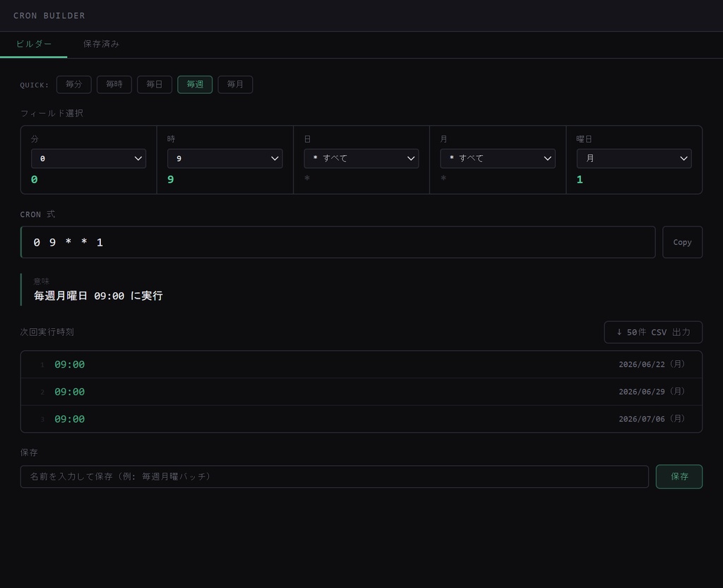Click the name input for saving
Screen dimensions: 723x588
point(334,476)
